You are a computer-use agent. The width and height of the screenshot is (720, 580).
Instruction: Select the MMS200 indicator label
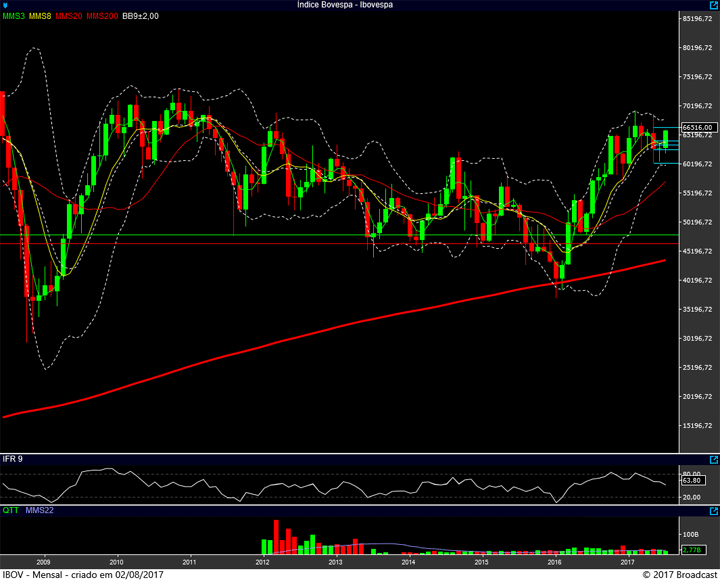[102, 16]
